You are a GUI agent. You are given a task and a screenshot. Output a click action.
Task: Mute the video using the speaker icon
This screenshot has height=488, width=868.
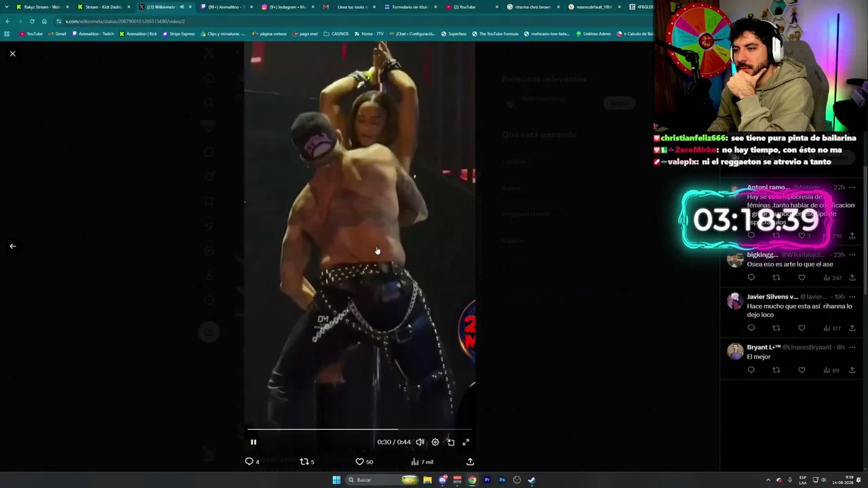click(x=420, y=442)
